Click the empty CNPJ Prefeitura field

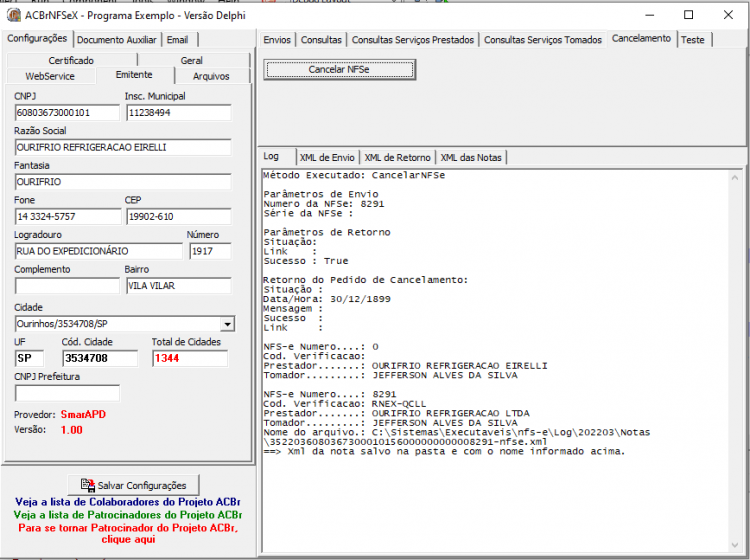(x=67, y=393)
